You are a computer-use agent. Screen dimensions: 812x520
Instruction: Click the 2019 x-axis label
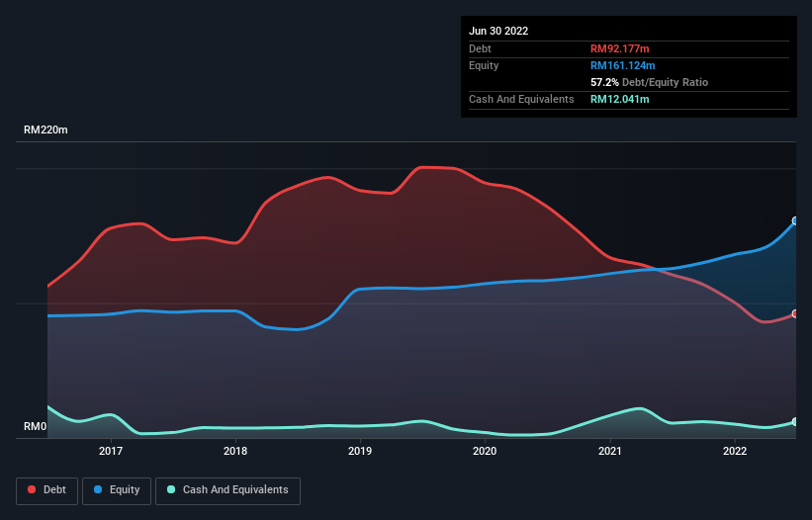coord(360,451)
